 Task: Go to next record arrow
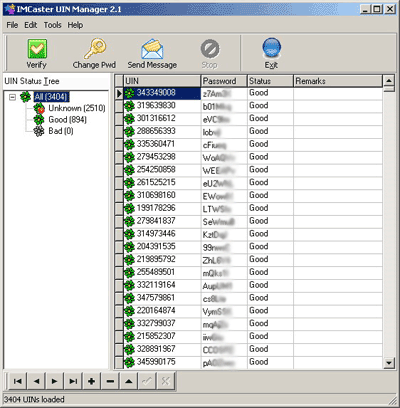point(54,381)
